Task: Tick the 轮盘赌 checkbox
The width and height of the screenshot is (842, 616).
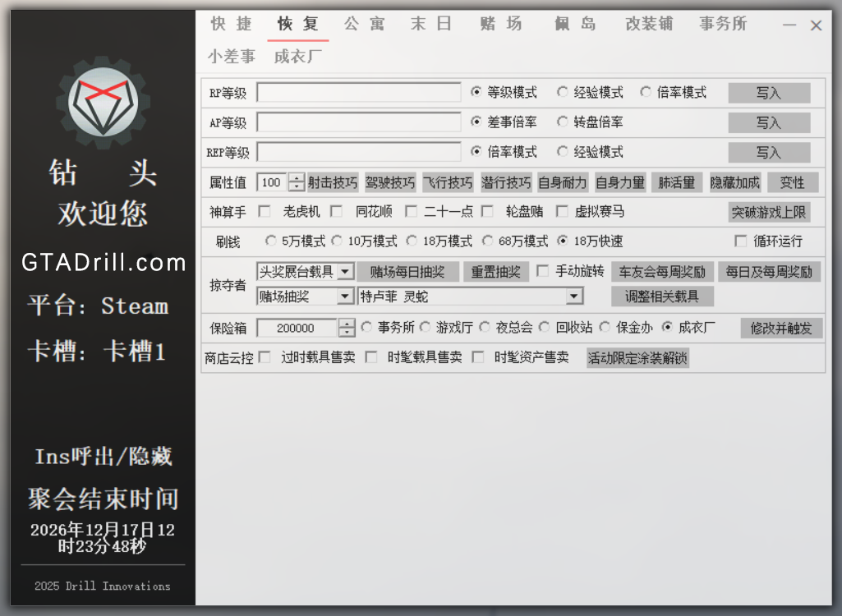Action: 487,212
